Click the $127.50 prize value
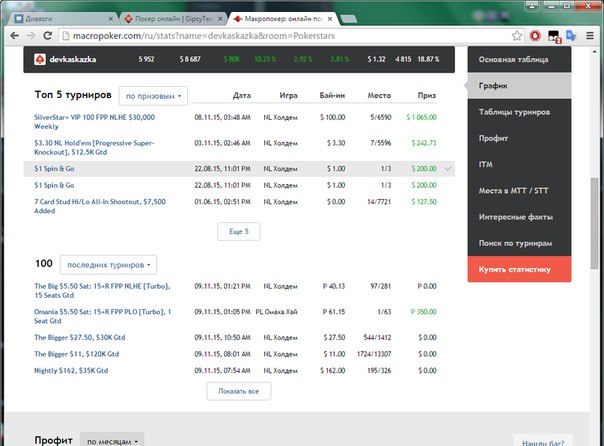 pyautogui.click(x=424, y=202)
